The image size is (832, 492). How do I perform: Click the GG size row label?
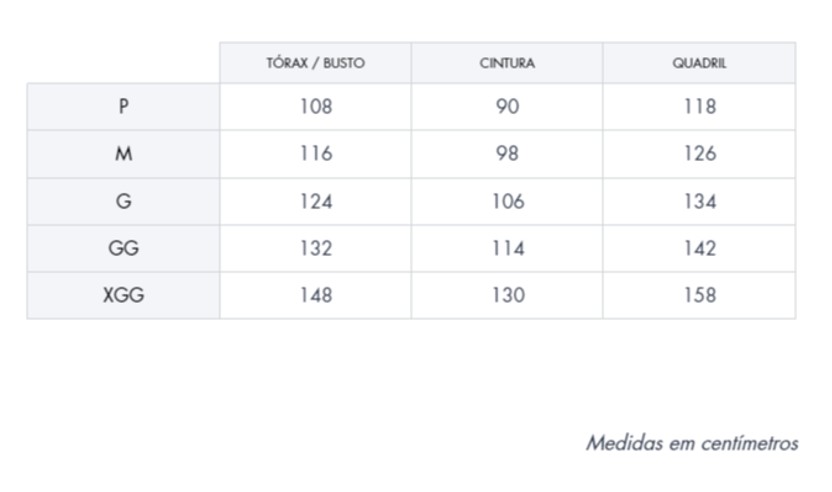coord(123,248)
